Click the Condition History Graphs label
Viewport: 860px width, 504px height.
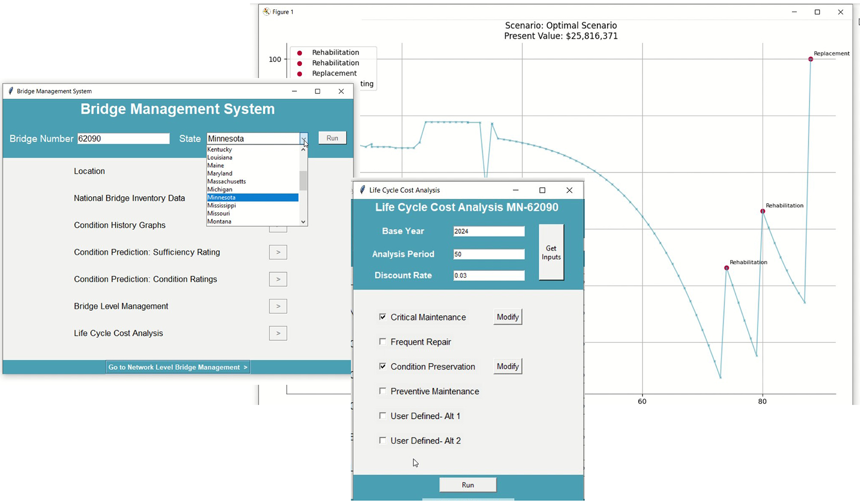tap(120, 225)
